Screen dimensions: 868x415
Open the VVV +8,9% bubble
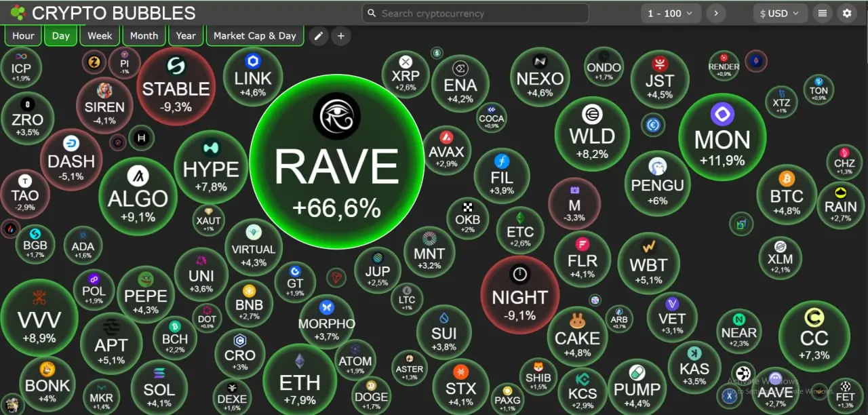39,317
